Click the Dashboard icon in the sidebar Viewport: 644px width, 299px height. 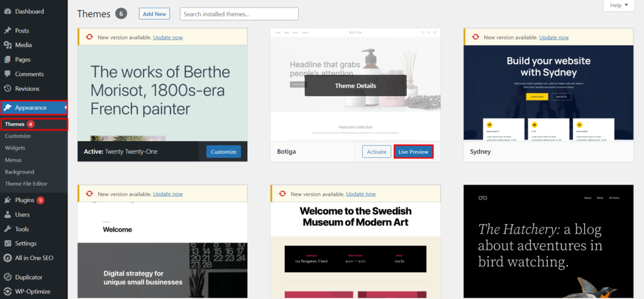click(x=8, y=11)
